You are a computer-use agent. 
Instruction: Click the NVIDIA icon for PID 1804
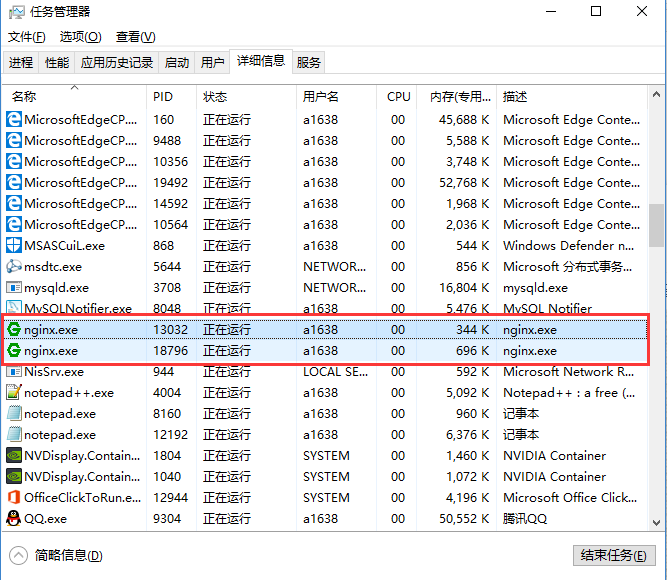[x=14, y=455]
